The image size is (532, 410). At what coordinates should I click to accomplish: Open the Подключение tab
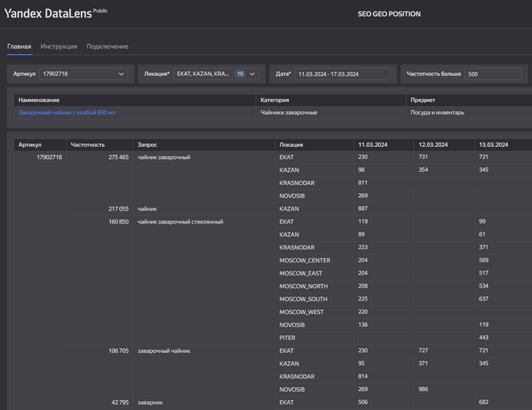pos(107,46)
